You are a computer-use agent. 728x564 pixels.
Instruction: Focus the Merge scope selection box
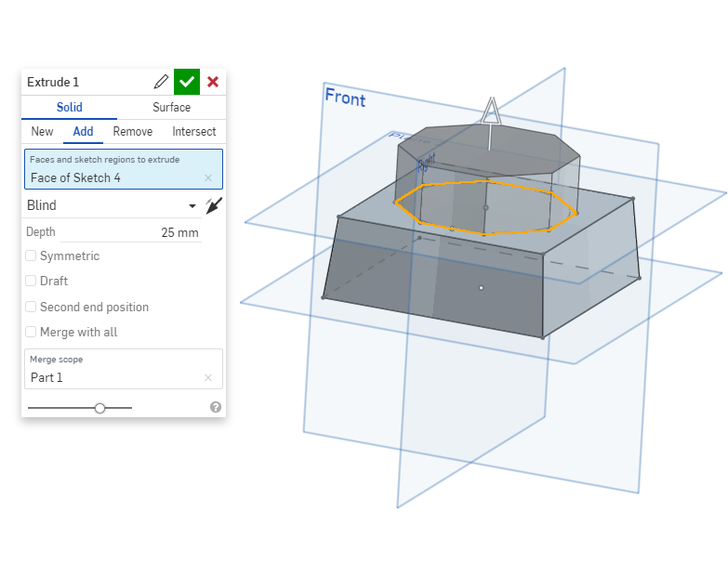point(124,369)
